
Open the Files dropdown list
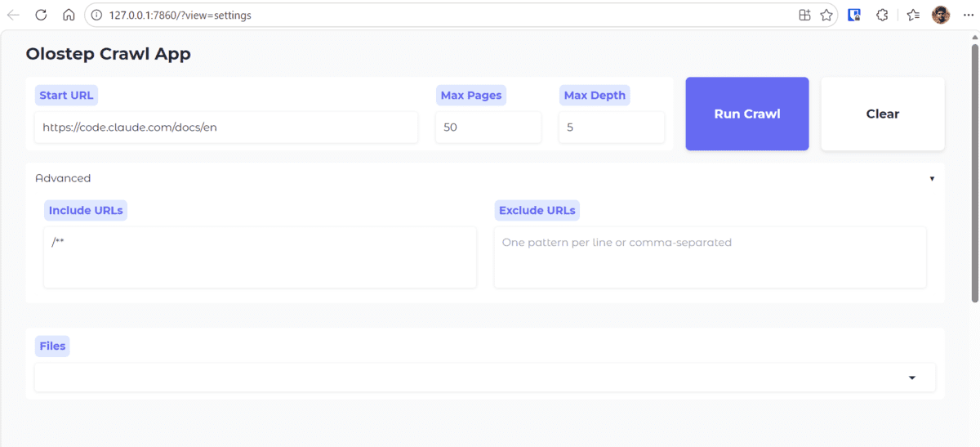pos(485,378)
